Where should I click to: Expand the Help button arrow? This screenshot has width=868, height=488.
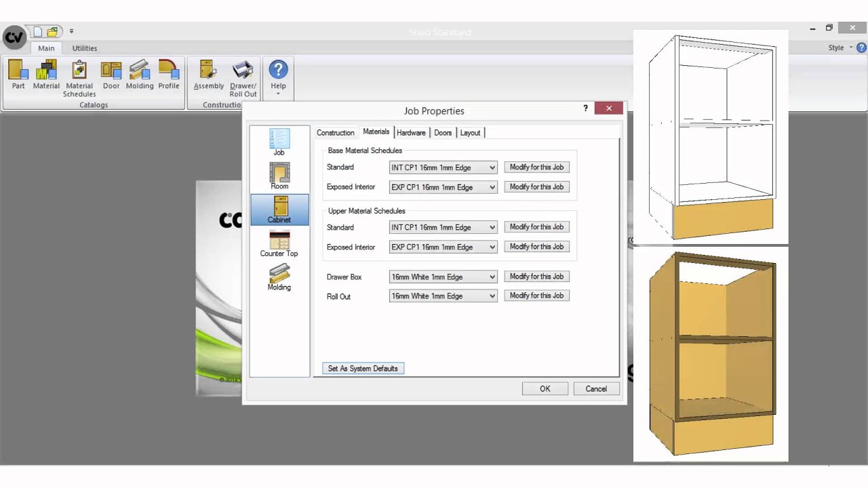click(278, 94)
